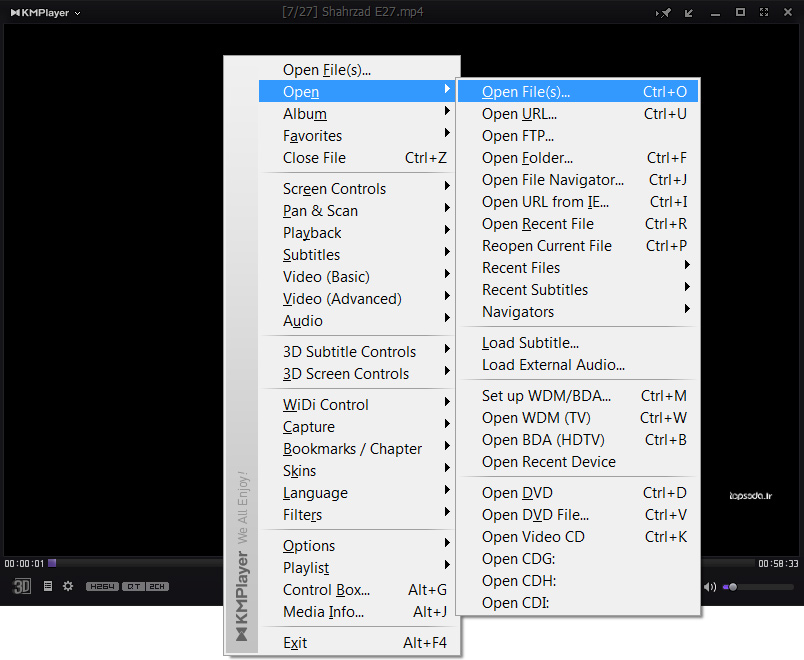Choose Open Recent Device

pos(578,462)
